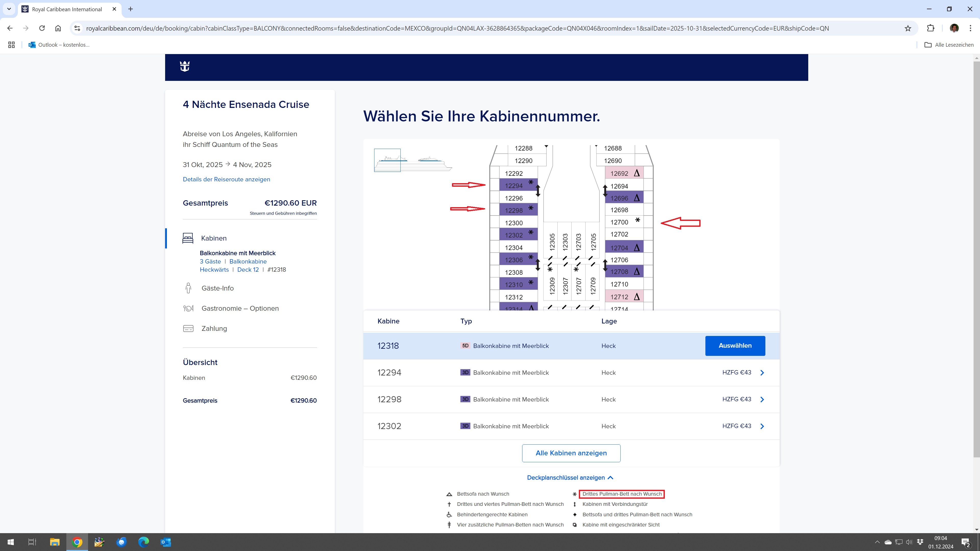Select Gastronomie – Optionen step
This screenshot has height=551, width=980.
coord(240,308)
